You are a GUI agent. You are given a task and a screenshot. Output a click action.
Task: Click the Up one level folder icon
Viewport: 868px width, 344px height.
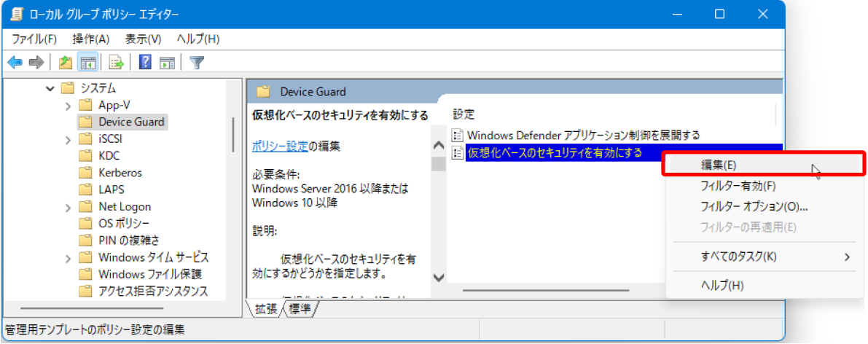66,62
